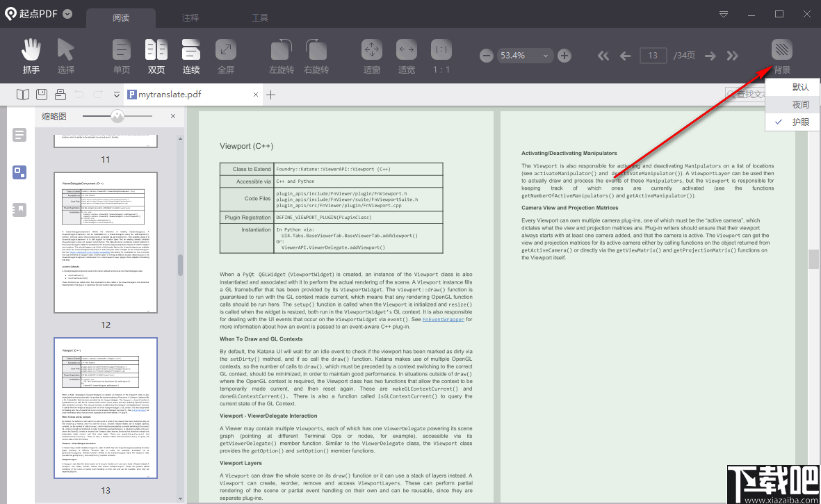Click the thumbnail panel scroll down arrow
Screen dimensions: 821x504
pos(180,498)
